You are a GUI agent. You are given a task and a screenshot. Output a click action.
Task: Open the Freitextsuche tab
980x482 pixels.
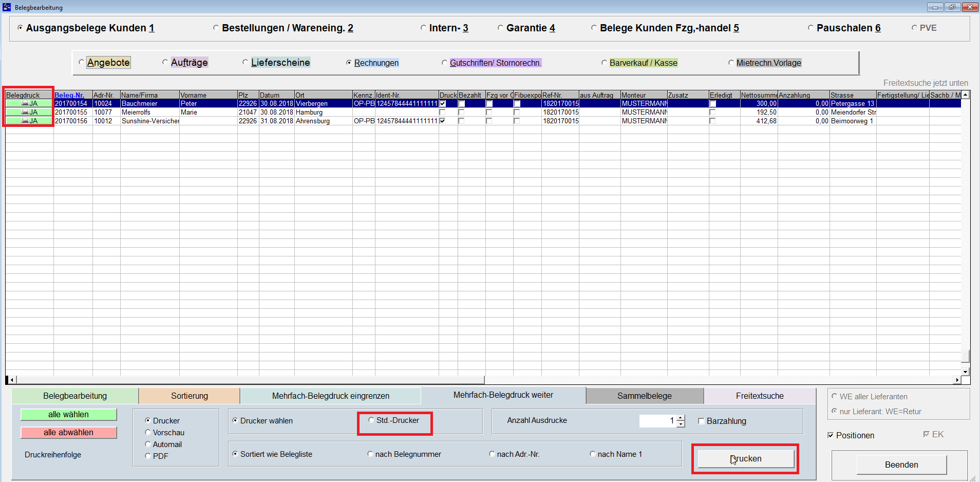(x=760, y=396)
